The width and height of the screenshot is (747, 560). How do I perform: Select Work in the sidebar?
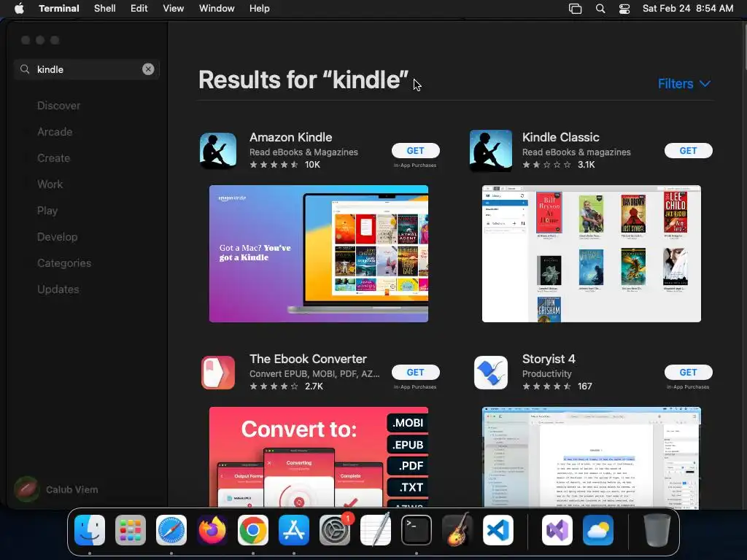(x=50, y=184)
